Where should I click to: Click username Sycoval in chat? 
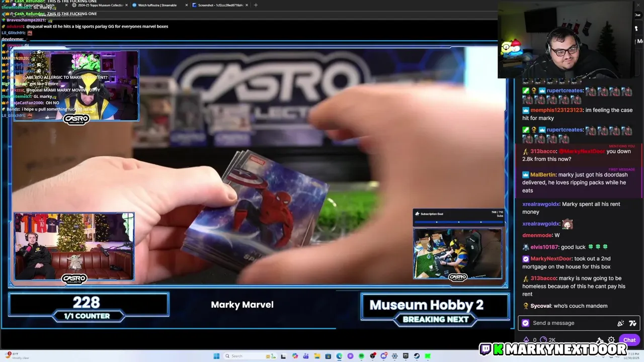540,306
